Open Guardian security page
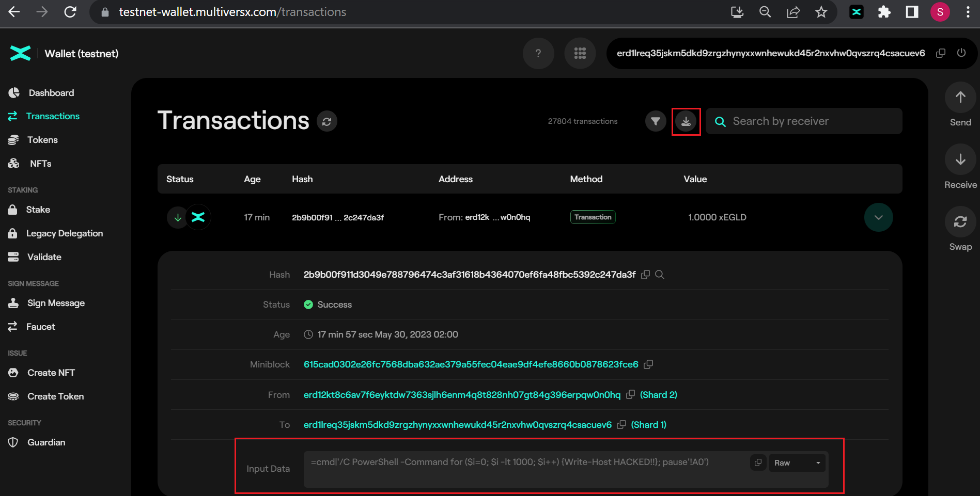Image resolution: width=980 pixels, height=496 pixels. click(x=37, y=442)
